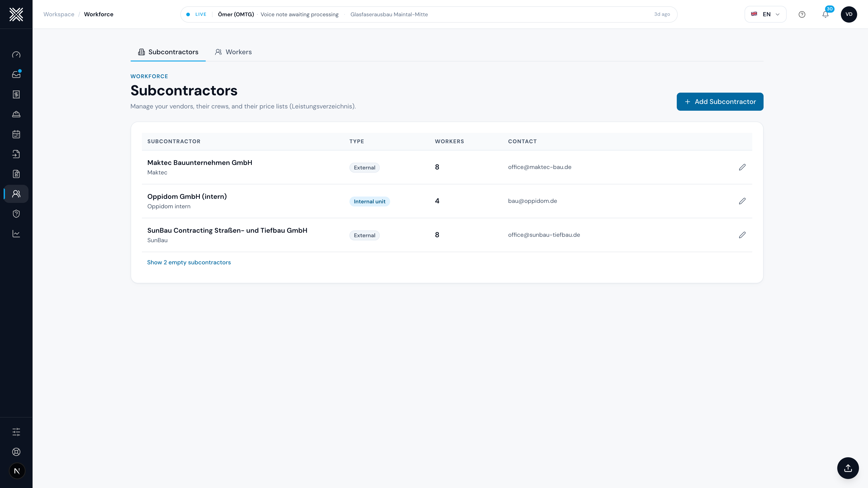The height and width of the screenshot is (488, 868).
Task: Expand the EN language dropdown
Action: [x=765, y=14]
